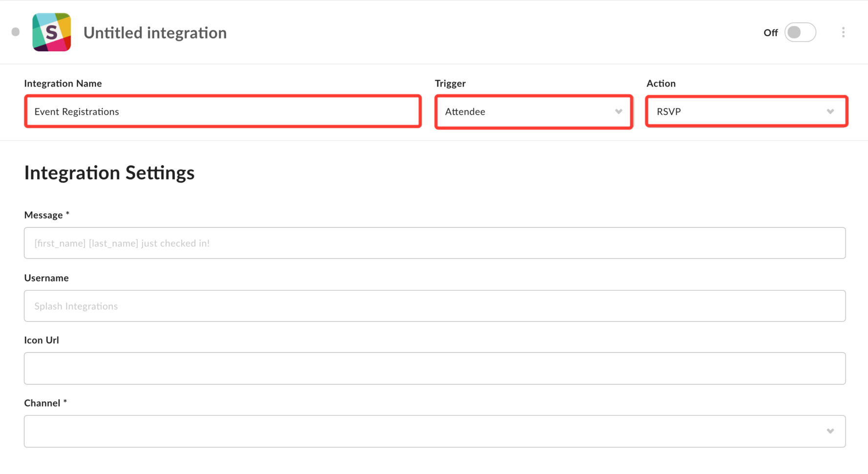
Task: Click the Channel field label
Action: tap(45, 403)
